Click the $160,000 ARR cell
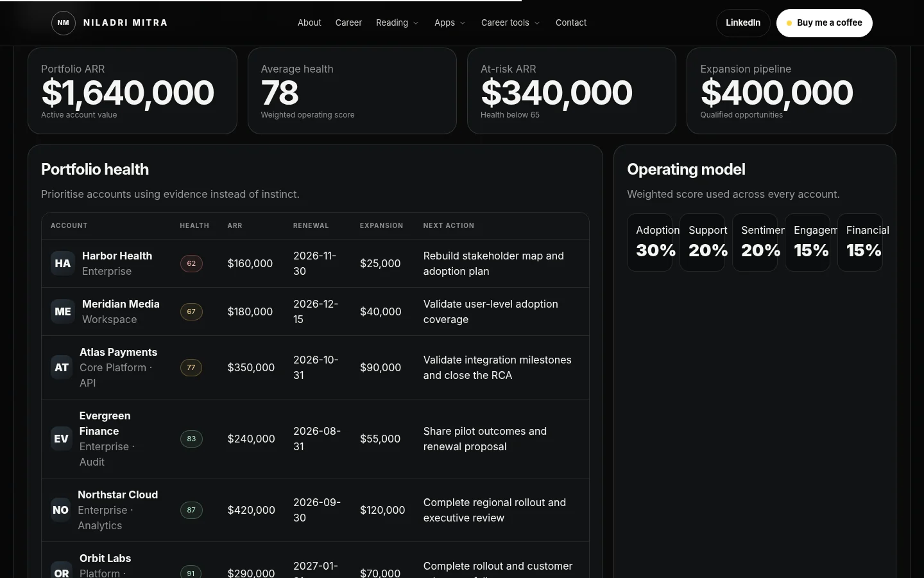The image size is (924, 578). [250, 263]
